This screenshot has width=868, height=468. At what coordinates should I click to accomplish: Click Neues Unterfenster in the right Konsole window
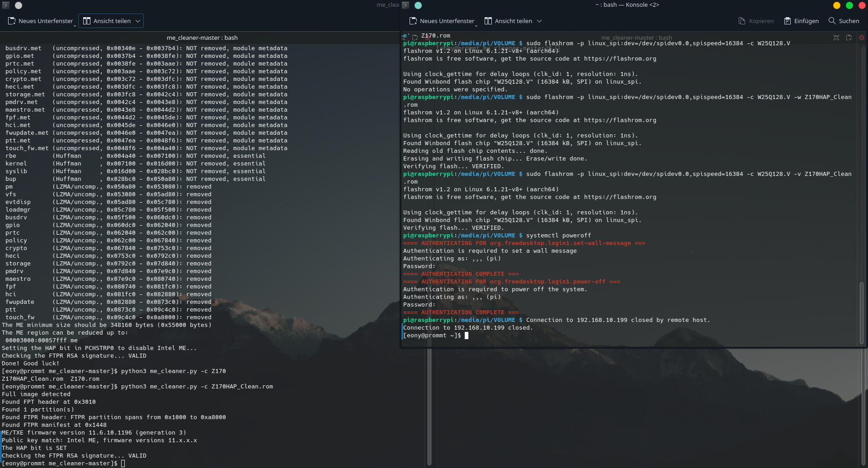coord(442,21)
